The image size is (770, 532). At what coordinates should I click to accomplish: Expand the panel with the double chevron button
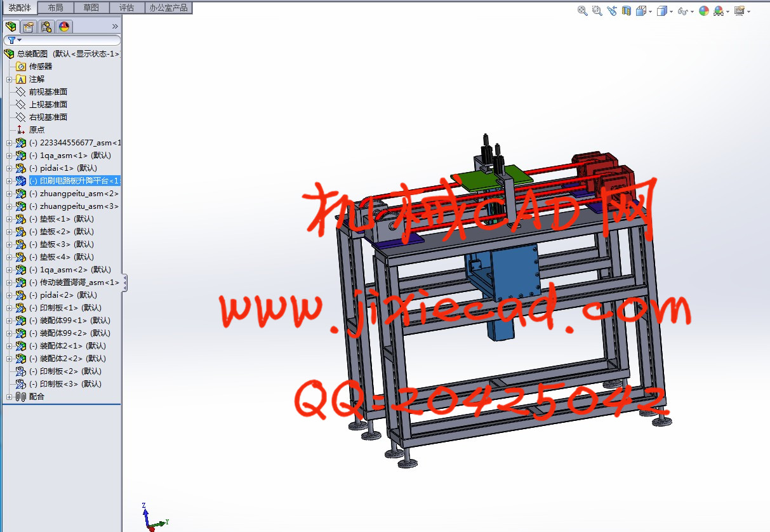pos(115,27)
